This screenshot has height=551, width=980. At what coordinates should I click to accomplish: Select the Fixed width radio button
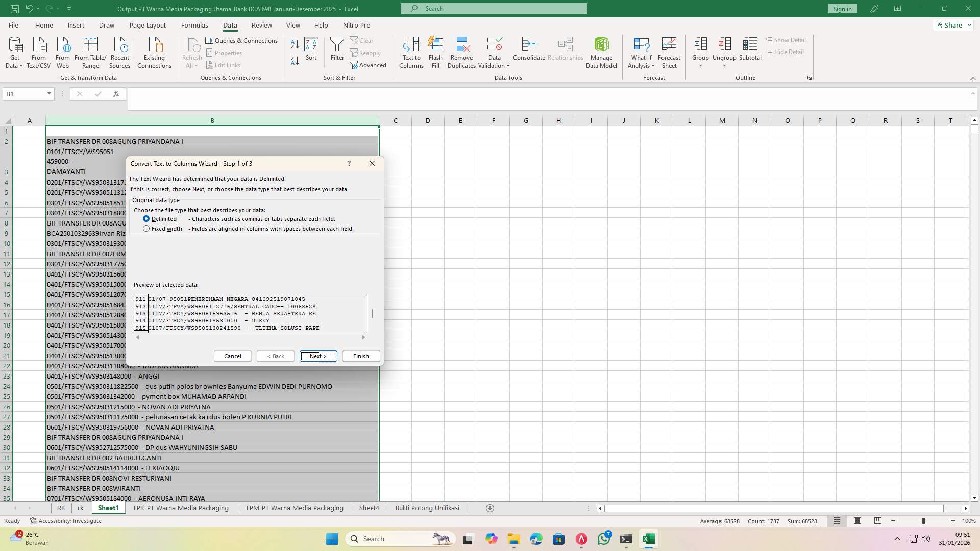pyautogui.click(x=146, y=228)
